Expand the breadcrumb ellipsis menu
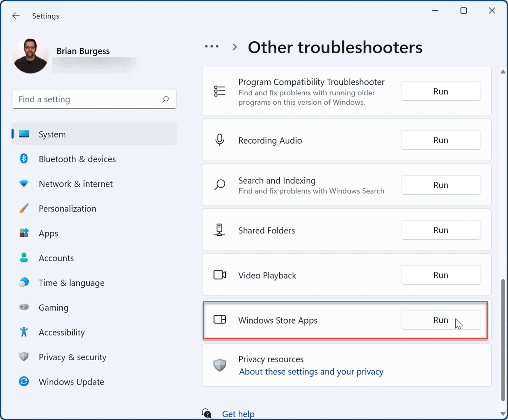 tap(211, 46)
